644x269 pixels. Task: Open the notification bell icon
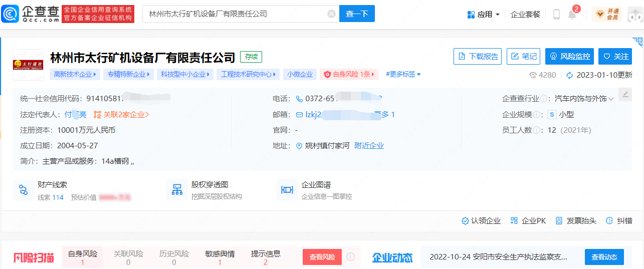pos(572,15)
